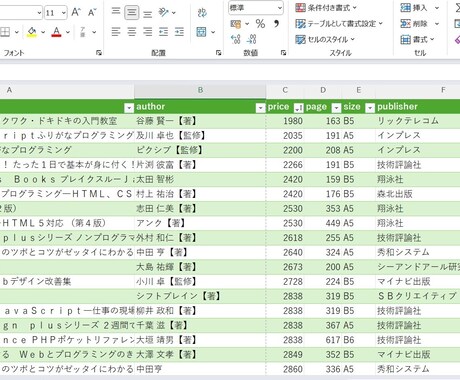Click 挿入 insert cells button
Image resolution: width=460 pixels, height=380 pixels.
tap(414, 8)
